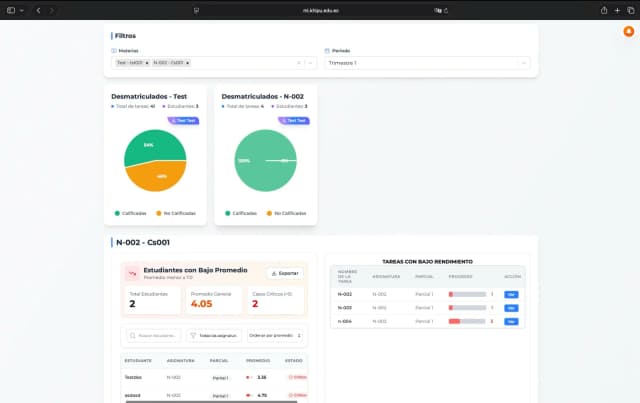Toggle Calificadas legend in the N-002 card

pyautogui.click(x=241, y=213)
